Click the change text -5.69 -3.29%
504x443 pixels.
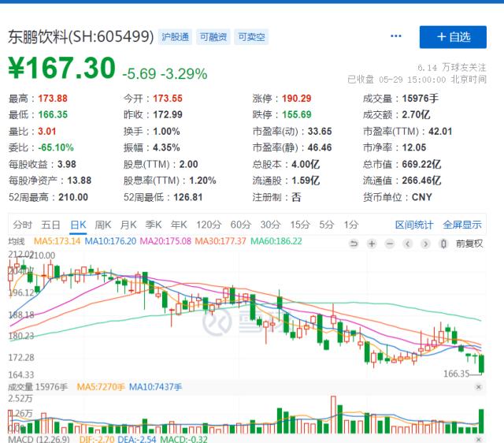tap(165, 73)
